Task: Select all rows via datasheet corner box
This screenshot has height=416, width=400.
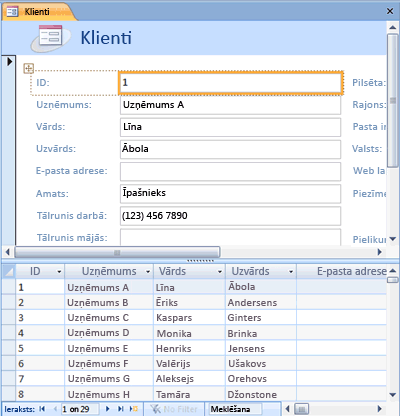Action: (9, 271)
